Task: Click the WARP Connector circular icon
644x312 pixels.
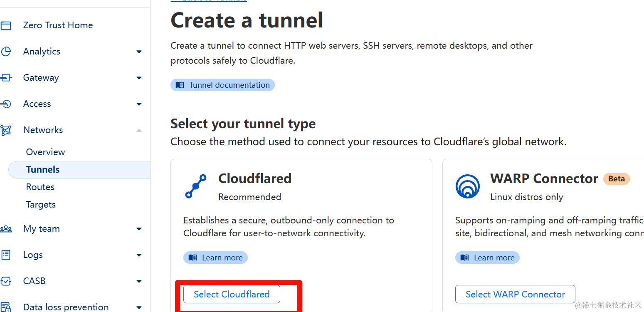Action: [x=468, y=186]
